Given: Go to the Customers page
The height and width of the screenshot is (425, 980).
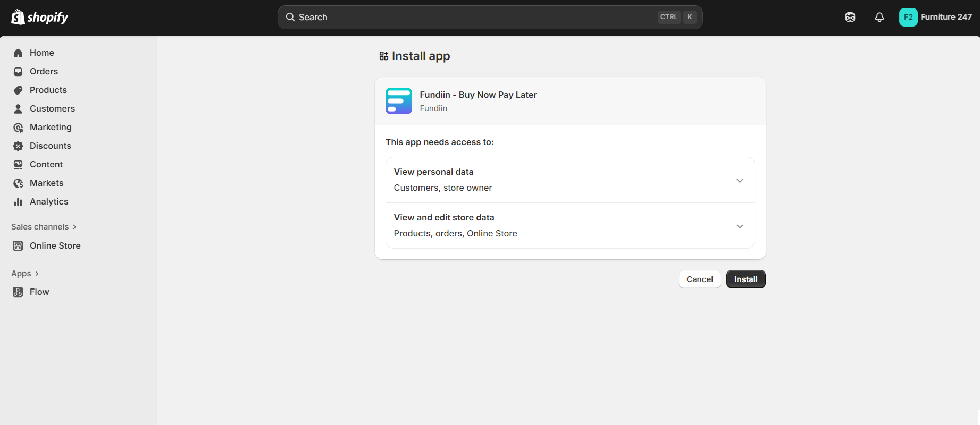Looking at the screenshot, I should pos(52,109).
